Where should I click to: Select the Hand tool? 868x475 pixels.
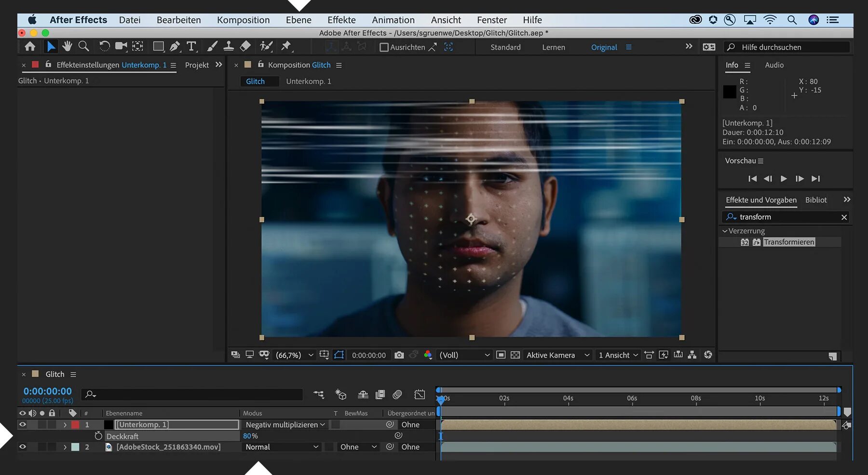[67, 46]
